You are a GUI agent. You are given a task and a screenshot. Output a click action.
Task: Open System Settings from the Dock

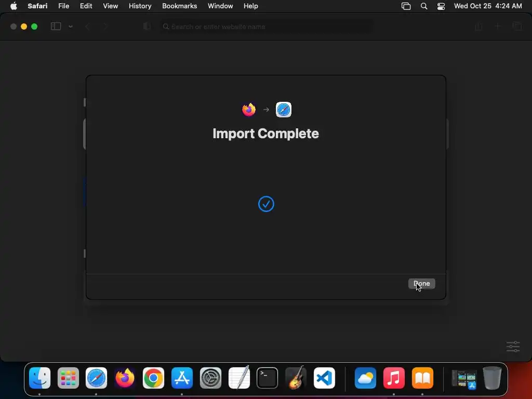tap(210, 378)
